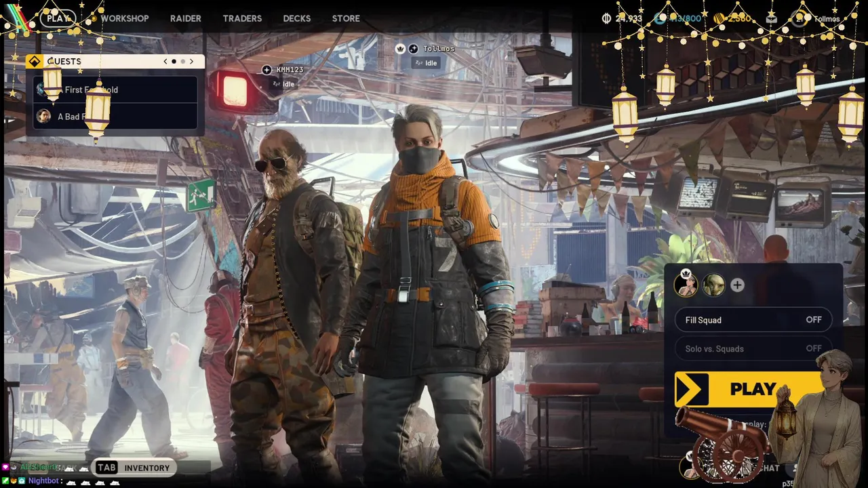Select the Play tab in top navigation
868x488 pixels.
point(58,18)
